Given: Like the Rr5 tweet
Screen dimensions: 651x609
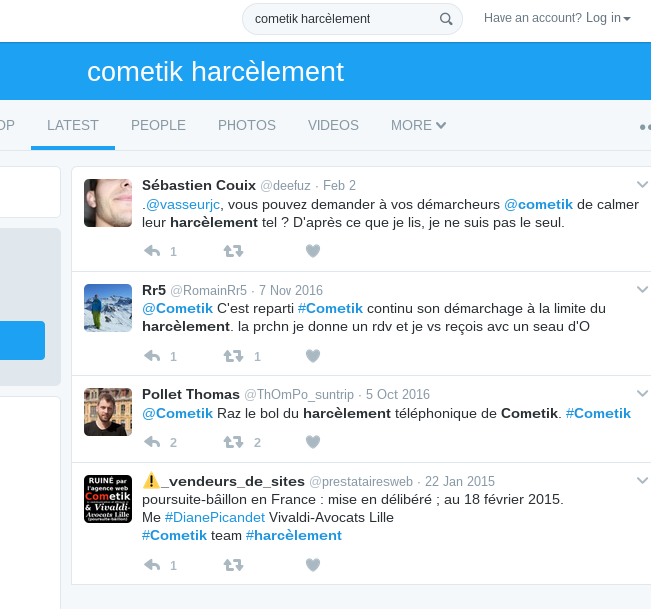Looking at the screenshot, I should 313,356.
